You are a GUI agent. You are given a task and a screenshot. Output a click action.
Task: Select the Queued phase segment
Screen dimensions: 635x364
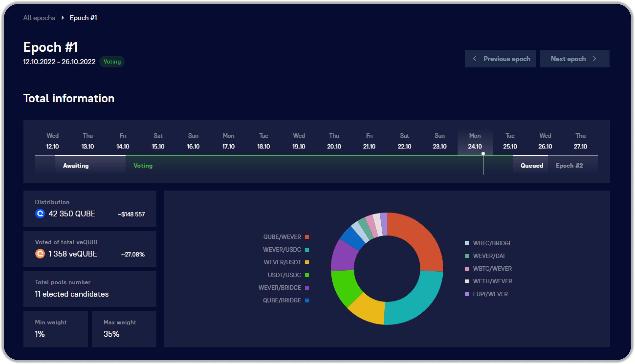(531, 165)
